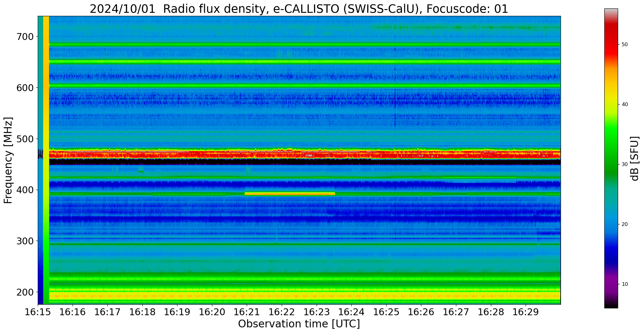Click the 200 frequency tick label

25,292
